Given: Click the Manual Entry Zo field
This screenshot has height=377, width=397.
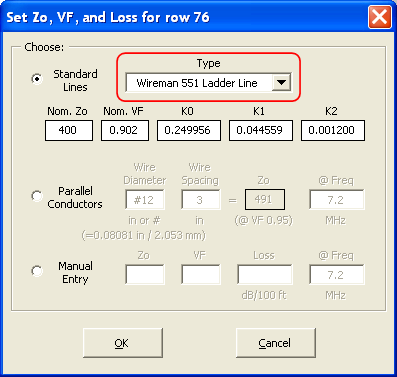Looking at the screenshot, I should pyautogui.click(x=145, y=274).
